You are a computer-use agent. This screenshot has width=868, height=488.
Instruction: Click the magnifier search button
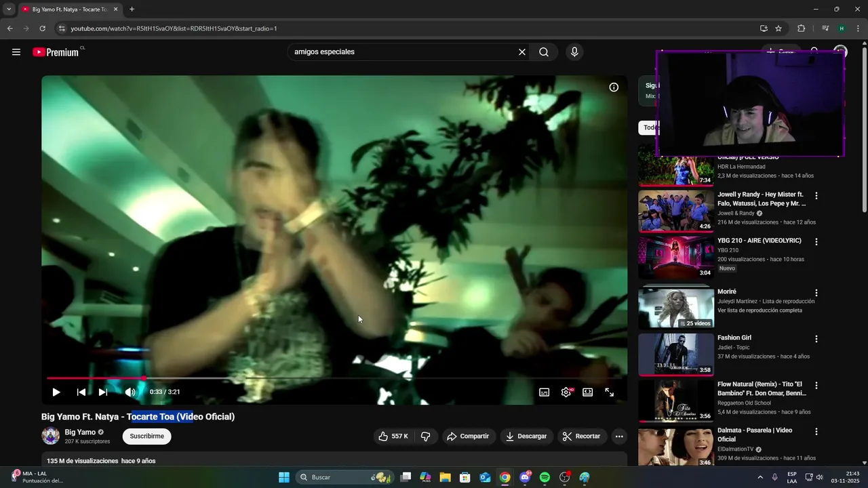pyautogui.click(x=544, y=52)
